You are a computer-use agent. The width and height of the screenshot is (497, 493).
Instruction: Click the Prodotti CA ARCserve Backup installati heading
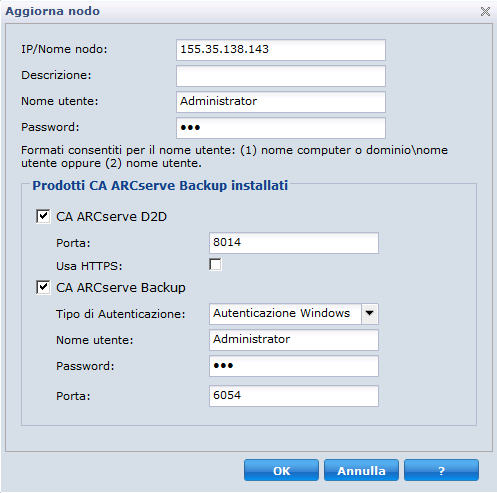(160, 185)
